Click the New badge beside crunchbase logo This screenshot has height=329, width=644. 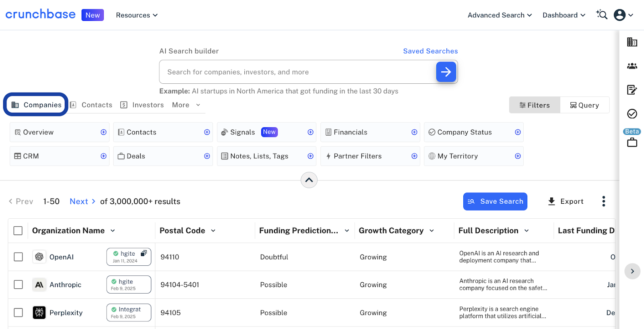coord(93,15)
